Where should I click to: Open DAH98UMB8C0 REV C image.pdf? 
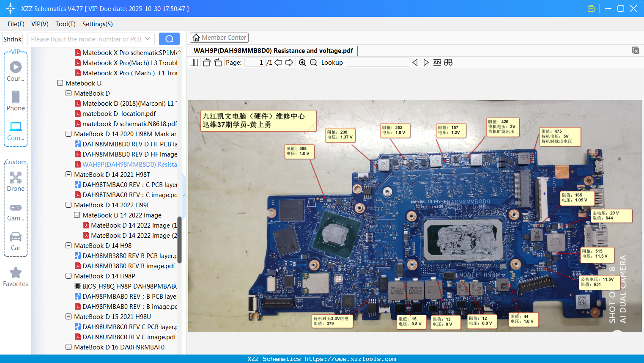tap(125, 337)
